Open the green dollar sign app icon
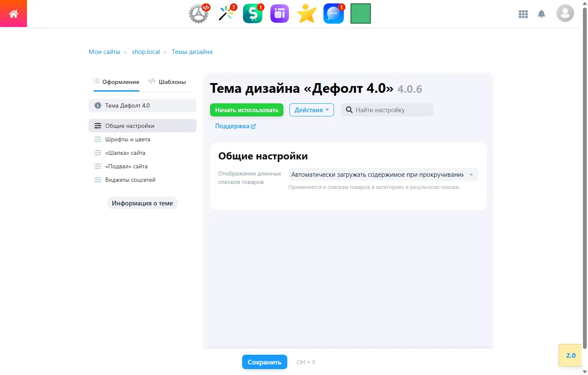 tap(252, 13)
